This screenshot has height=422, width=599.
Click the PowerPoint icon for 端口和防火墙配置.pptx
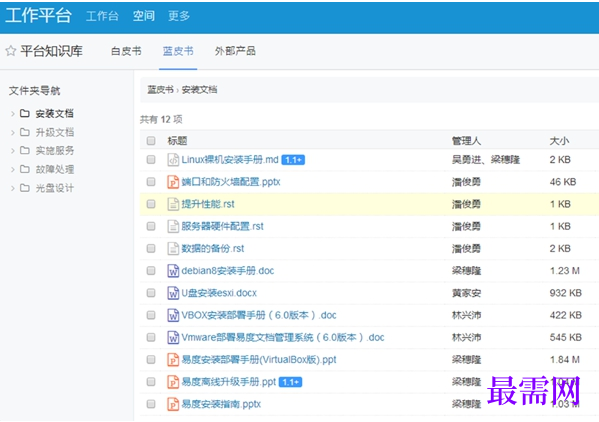(173, 182)
